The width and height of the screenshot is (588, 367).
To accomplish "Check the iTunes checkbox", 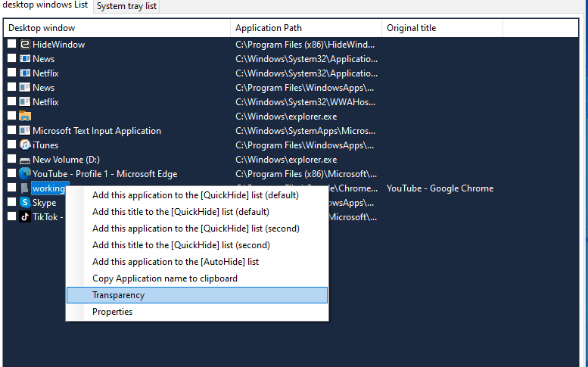I will 11,145.
